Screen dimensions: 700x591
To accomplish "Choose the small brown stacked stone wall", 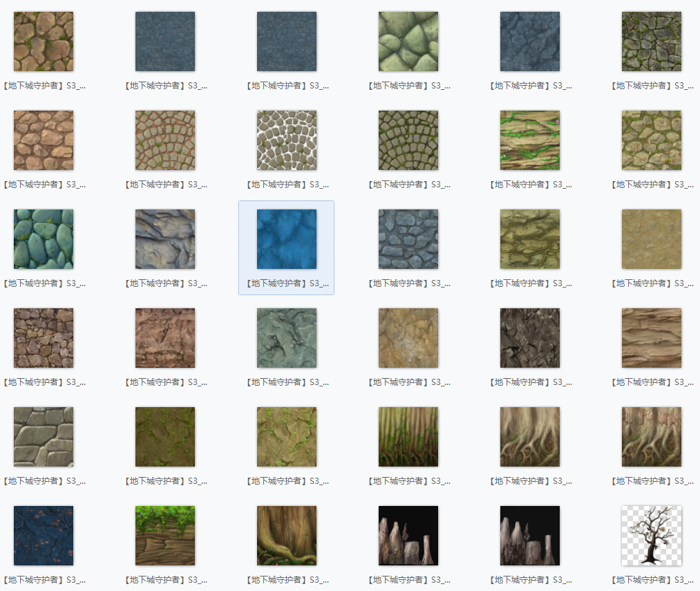I will 44,338.
